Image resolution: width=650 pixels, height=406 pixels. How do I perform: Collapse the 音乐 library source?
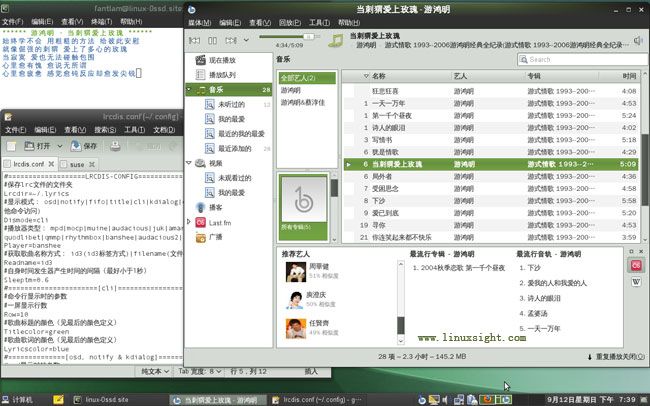(189, 89)
